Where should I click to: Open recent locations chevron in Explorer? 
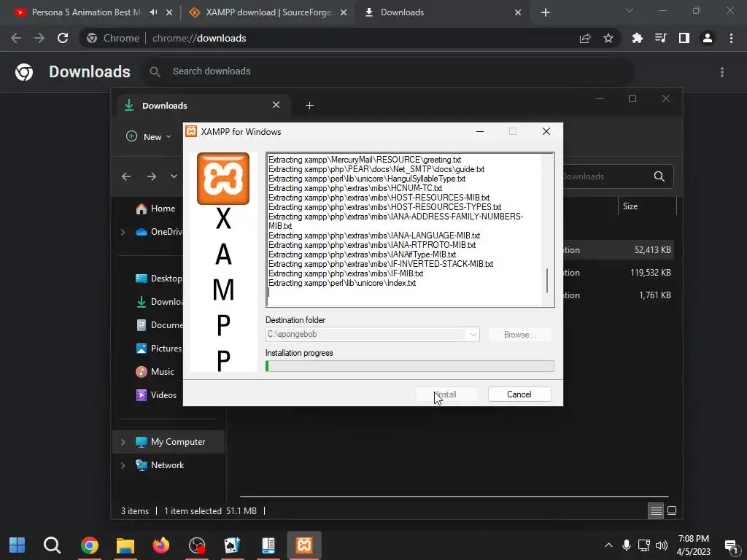pyautogui.click(x=174, y=176)
